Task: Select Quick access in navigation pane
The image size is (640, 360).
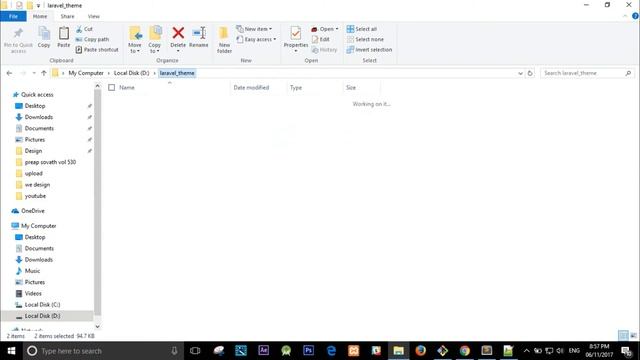Action: click(37, 94)
